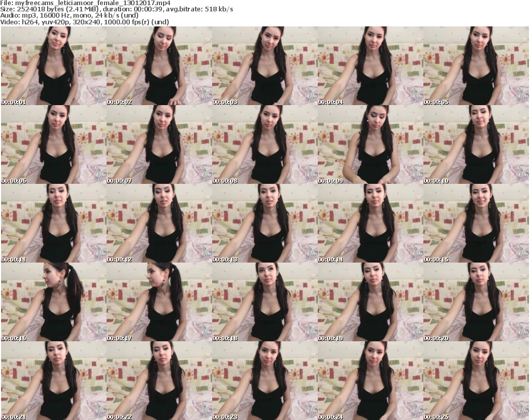
Task: Select the thumbnail stamped 00:00:14
Action: coord(370,223)
